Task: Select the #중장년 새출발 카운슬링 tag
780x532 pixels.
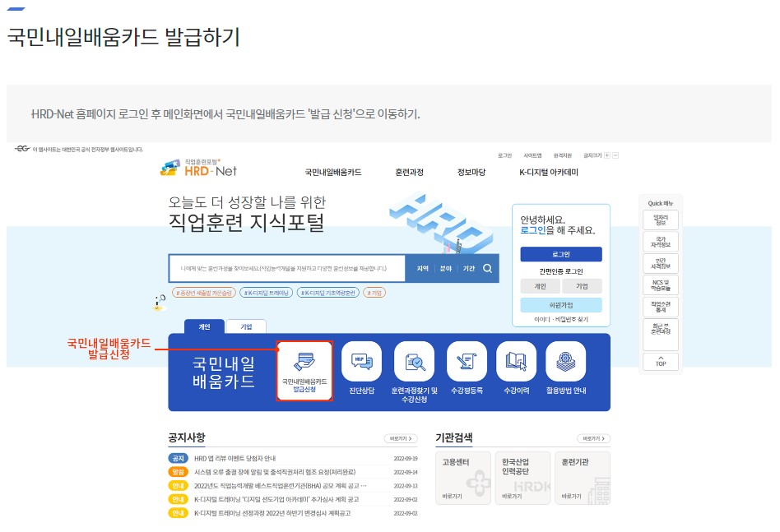Action: coord(203,293)
